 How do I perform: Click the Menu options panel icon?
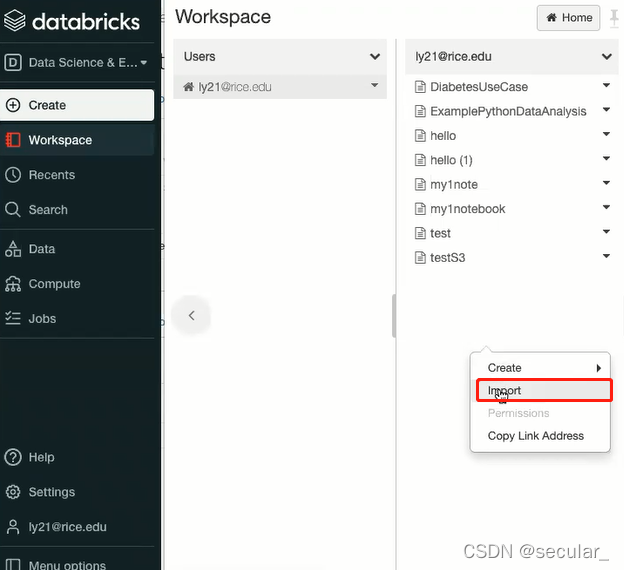pyautogui.click(x=13, y=564)
